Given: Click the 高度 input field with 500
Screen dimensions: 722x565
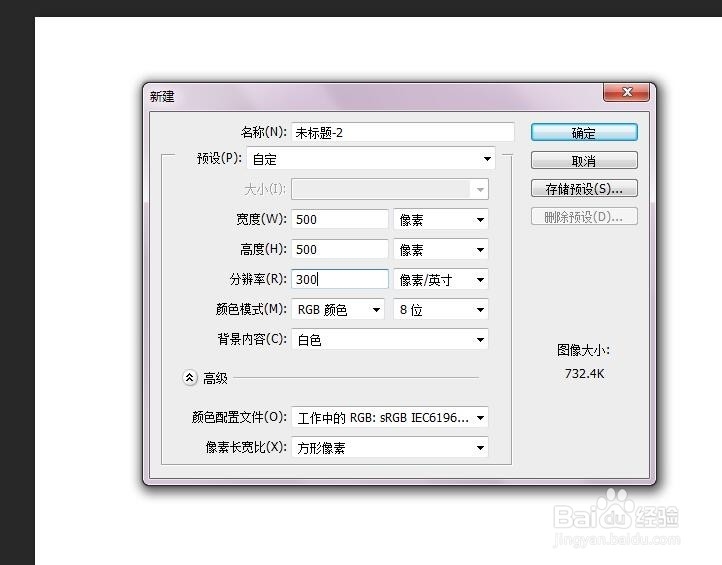Looking at the screenshot, I should click(x=340, y=249).
